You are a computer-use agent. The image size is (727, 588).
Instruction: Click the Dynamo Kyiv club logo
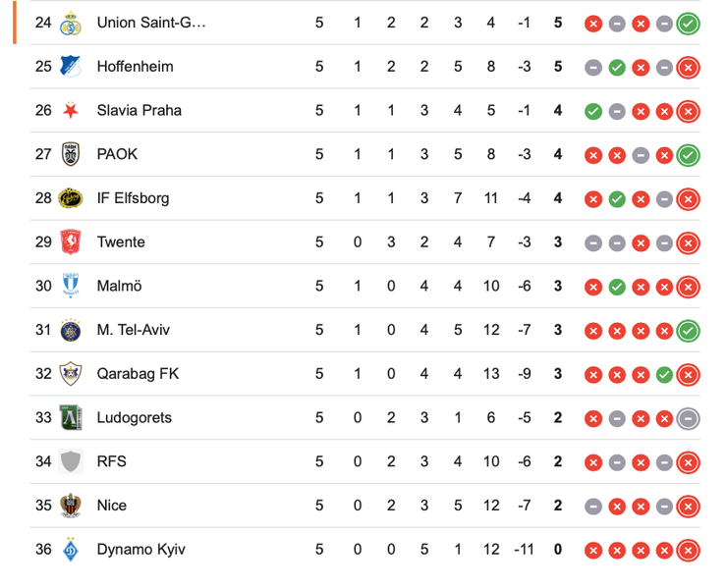pyautogui.click(x=71, y=549)
